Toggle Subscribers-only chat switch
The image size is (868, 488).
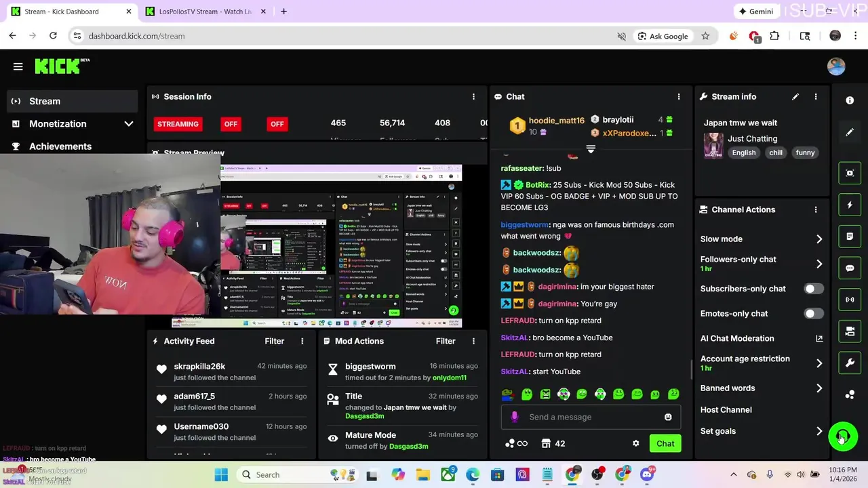tap(813, 289)
